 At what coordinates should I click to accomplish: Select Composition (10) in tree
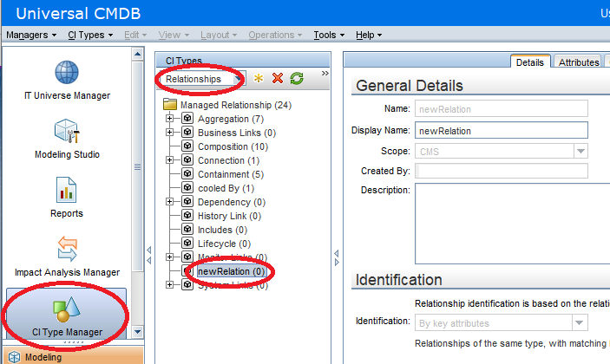[x=233, y=146]
